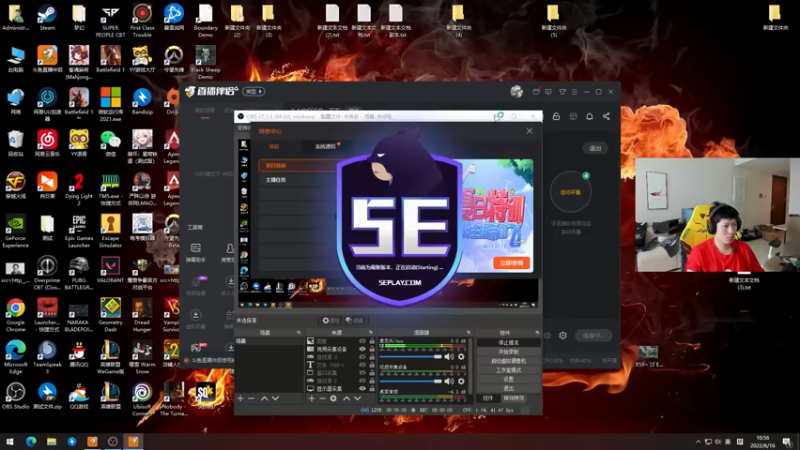This screenshot has height=450, width=800.
Task: Toggle visibility of 游戏源 2 source
Action: pos(362,381)
